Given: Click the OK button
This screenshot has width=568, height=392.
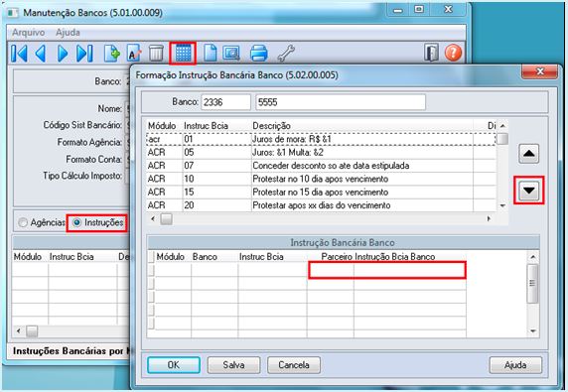Looking at the screenshot, I should pyautogui.click(x=174, y=365).
